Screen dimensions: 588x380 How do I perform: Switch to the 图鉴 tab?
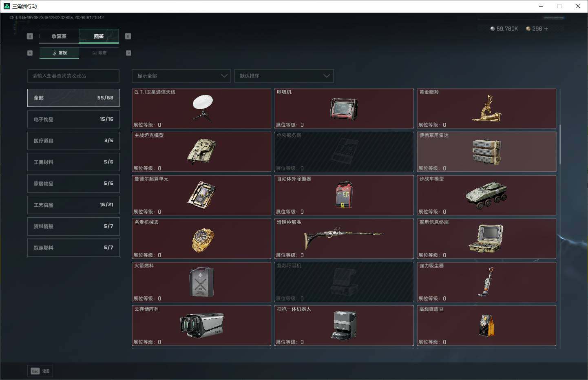click(x=99, y=36)
